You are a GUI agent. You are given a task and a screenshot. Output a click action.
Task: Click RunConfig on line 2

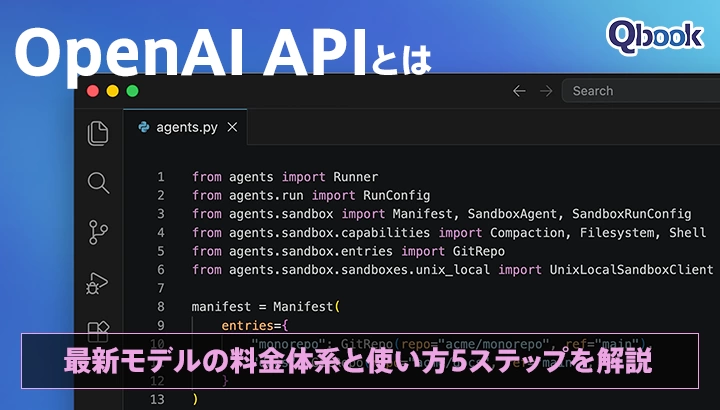397,195
